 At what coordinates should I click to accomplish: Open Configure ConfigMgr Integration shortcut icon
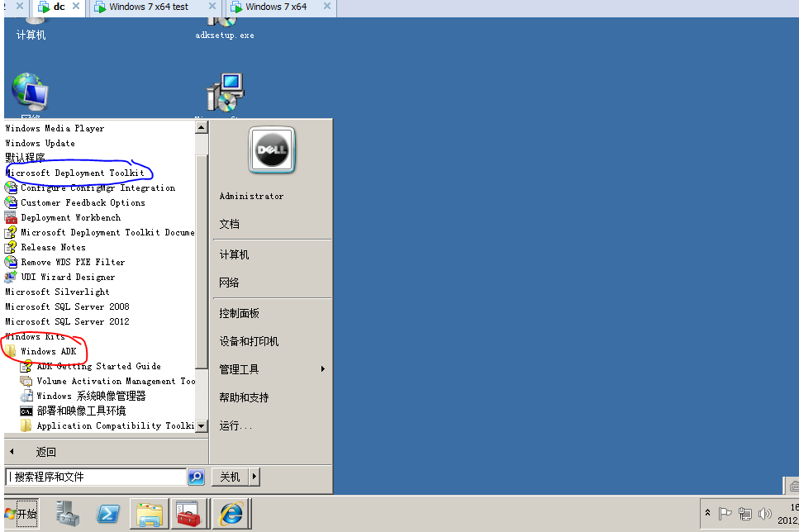click(x=11, y=188)
